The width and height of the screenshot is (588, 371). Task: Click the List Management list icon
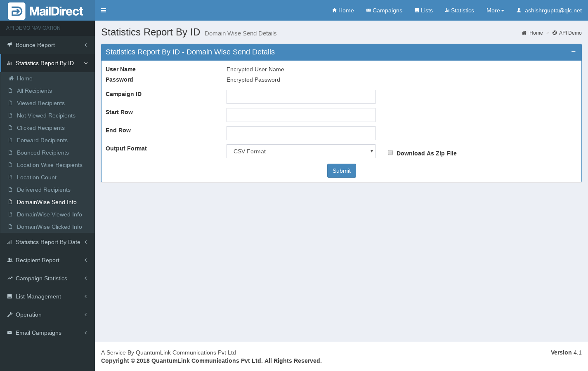click(x=10, y=296)
